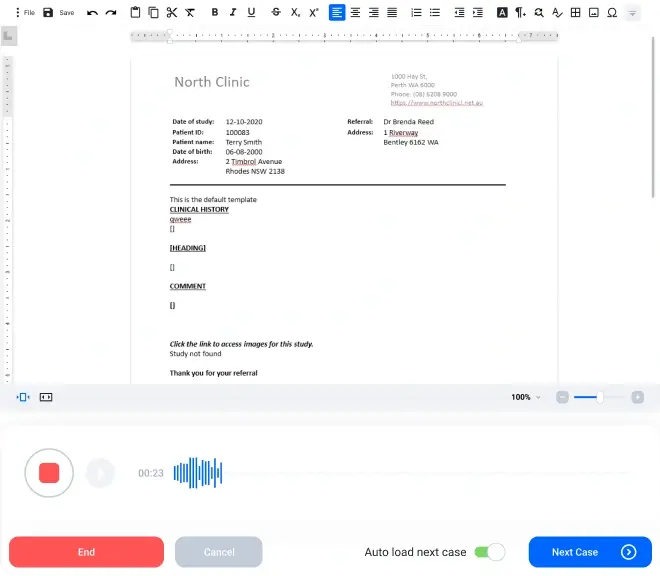Viewport: 660px width, 576px height.
Task: Cut selected text with scissors icon
Action: (171, 13)
